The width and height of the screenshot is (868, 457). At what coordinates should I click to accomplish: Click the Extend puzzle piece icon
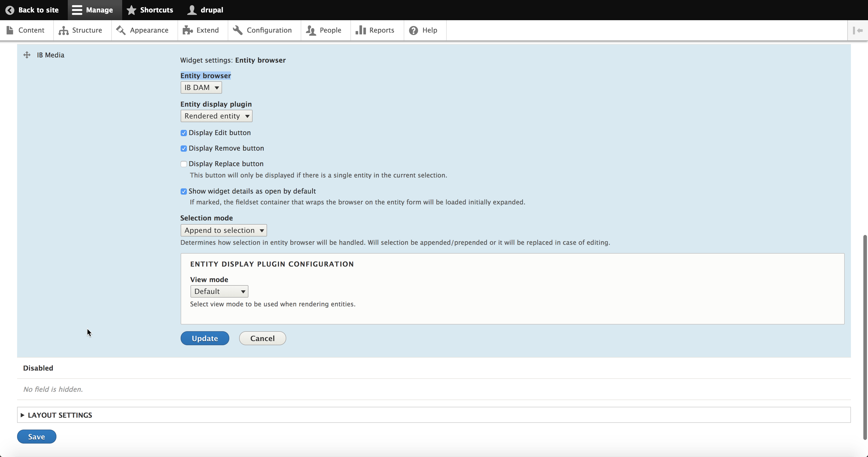point(188,30)
